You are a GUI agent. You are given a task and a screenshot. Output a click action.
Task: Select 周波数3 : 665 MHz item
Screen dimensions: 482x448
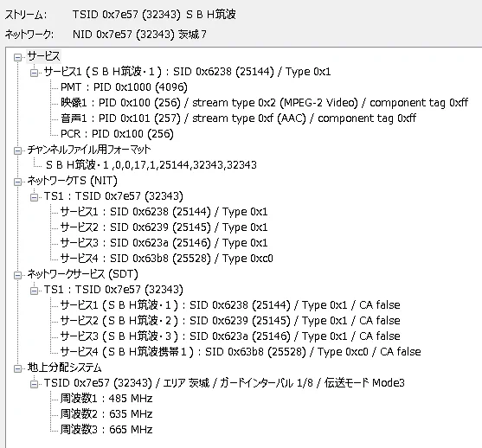point(106,430)
